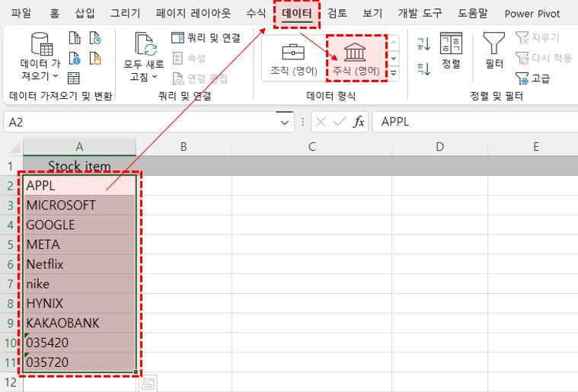Screen dimensions: 578x392
Task: Select cell containing KAKAOBANK
Action: (x=79, y=323)
